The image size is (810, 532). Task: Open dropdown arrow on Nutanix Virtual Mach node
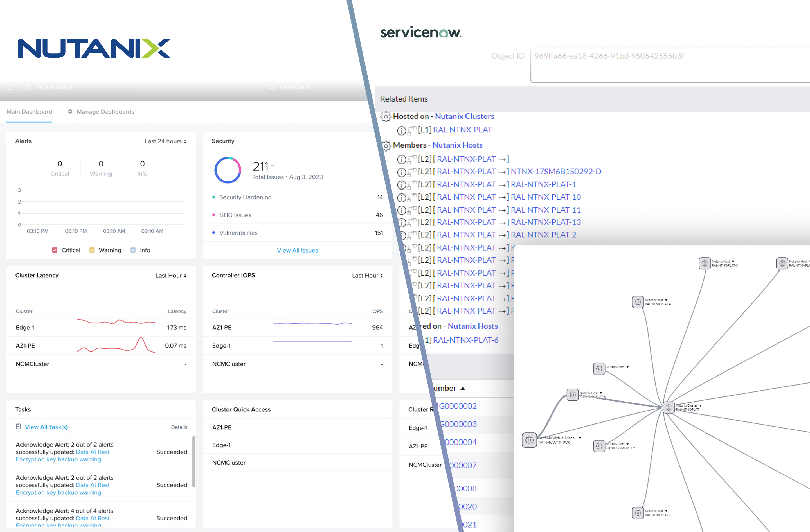point(580,438)
